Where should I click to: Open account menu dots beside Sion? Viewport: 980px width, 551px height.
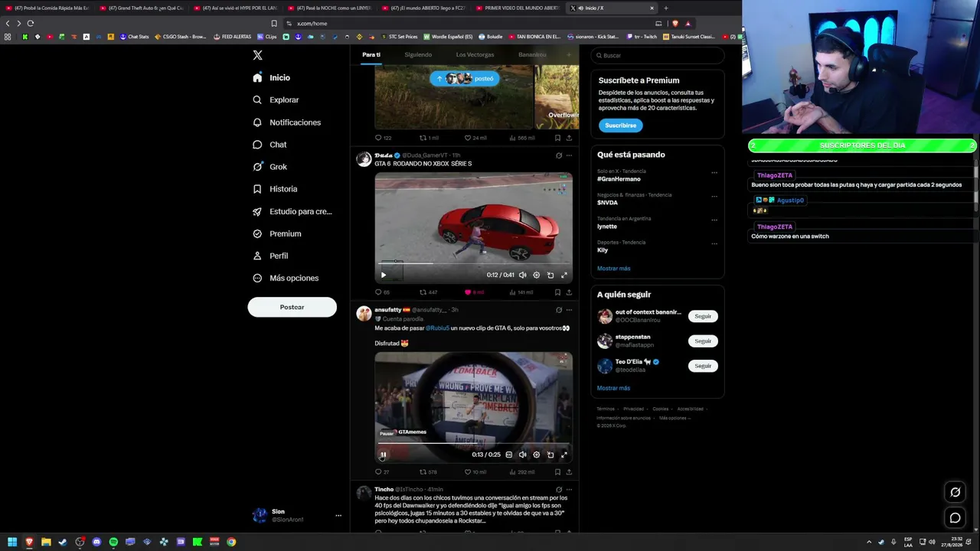tap(338, 516)
